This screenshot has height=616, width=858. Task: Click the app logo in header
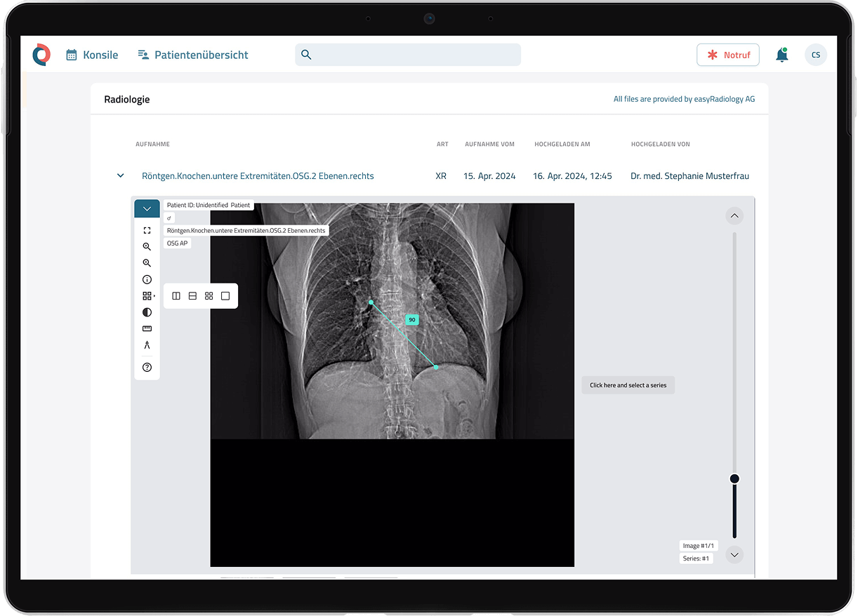pyautogui.click(x=41, y=55)
